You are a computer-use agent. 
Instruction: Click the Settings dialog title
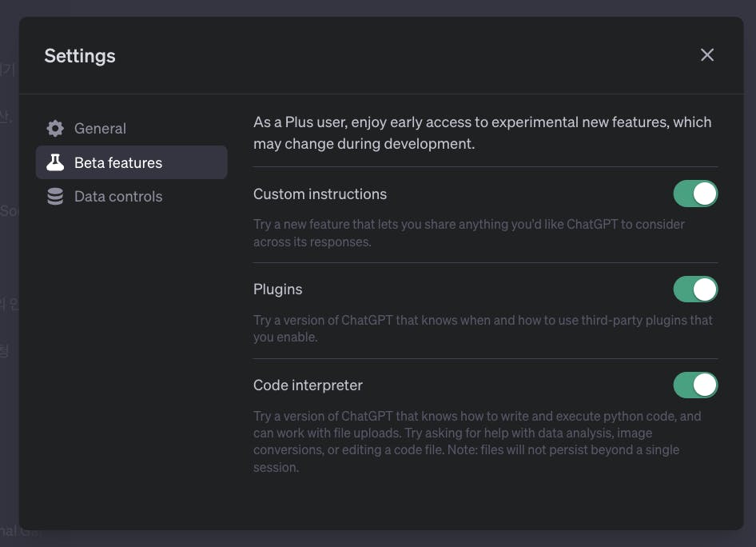80,56
